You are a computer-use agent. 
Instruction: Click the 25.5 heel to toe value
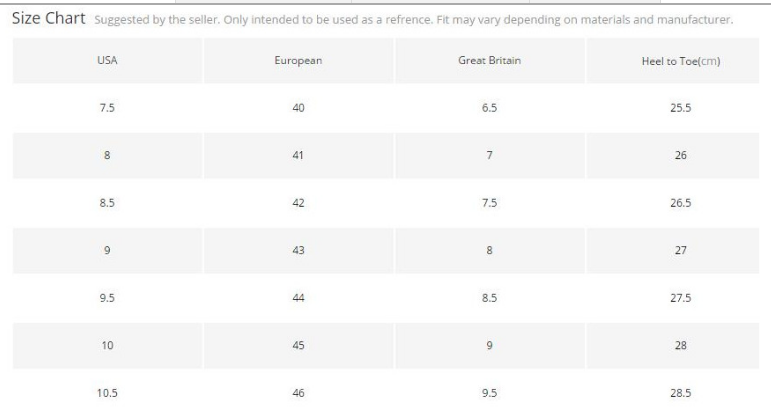[681, 108]
